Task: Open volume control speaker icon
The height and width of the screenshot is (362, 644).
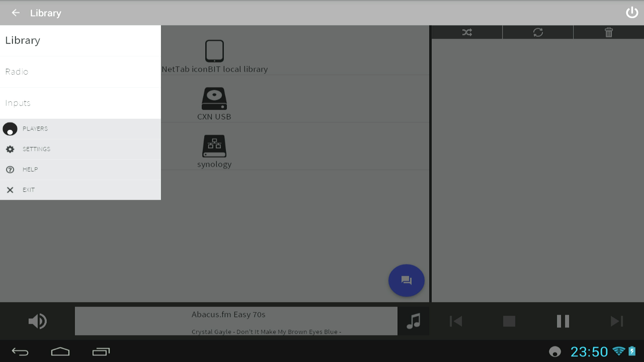Action: (x=37, y=321)
